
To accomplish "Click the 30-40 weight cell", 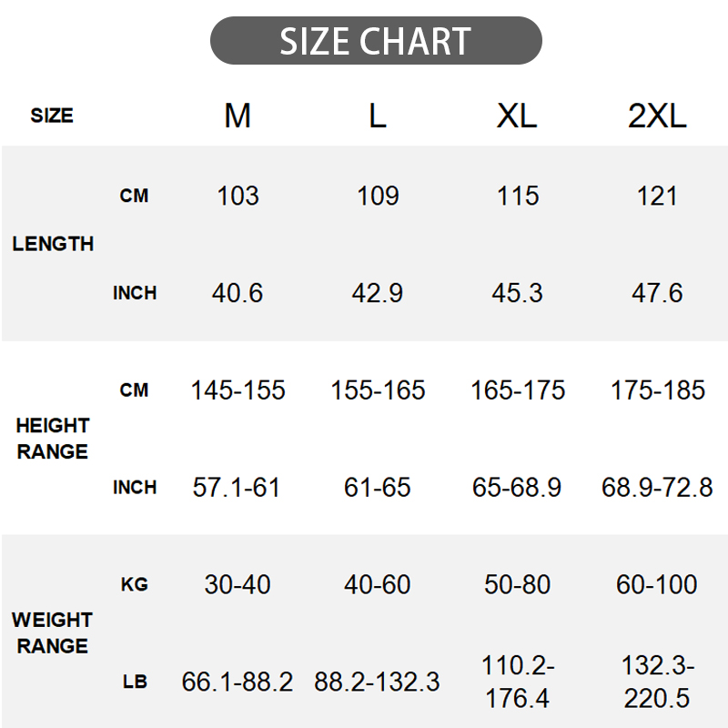I will 238,584.
